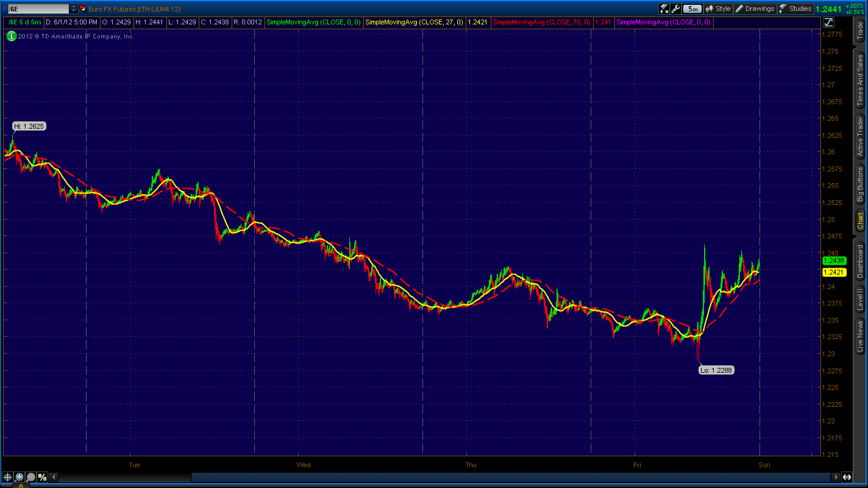Click the Wed date label
Screen dimensions: 868x488
pos(303,465)
